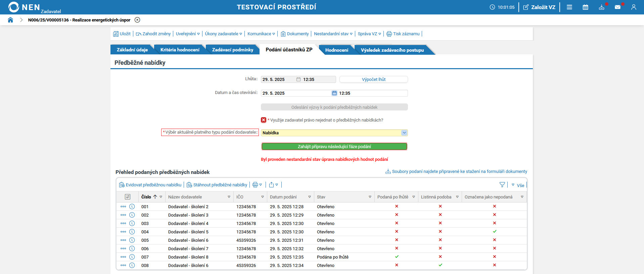Click column settings icon in table header
The image size is (644, 274).
pyautogui.click(x=128, y=197)
